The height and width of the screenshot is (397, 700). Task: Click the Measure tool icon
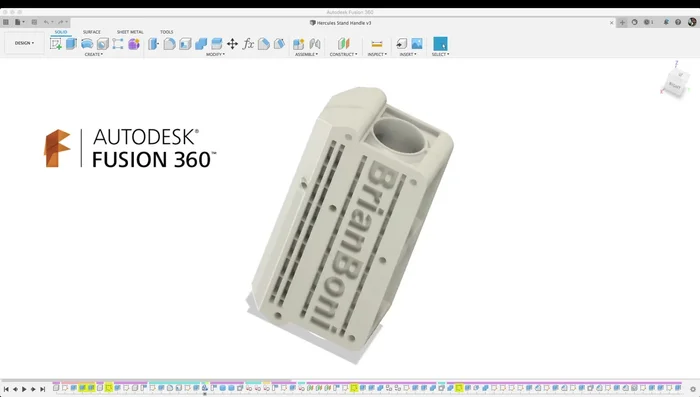pos(377,44)
